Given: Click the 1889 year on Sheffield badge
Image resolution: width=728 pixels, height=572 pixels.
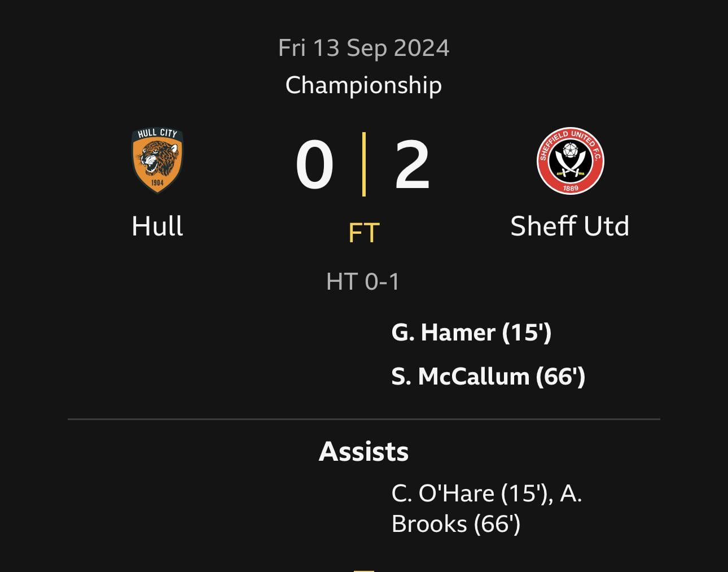Looking at the screenshot, I should point(571,188).
